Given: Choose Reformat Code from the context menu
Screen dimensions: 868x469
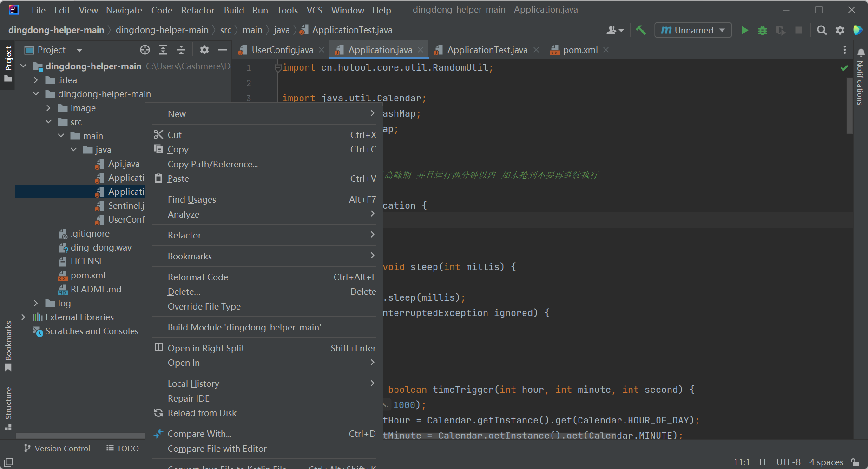Looking at the screenshot, I should [x=197, y=277].
